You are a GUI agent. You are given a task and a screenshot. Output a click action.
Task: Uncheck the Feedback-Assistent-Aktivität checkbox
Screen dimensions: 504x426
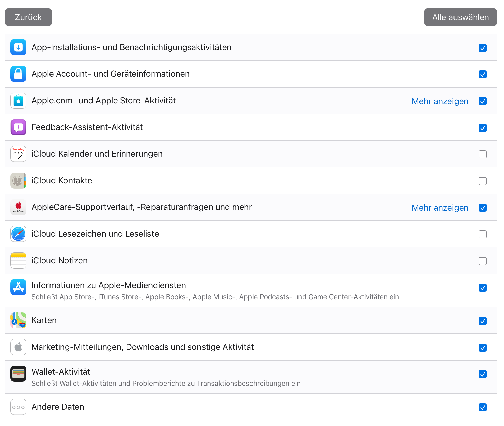pos(482,128)
